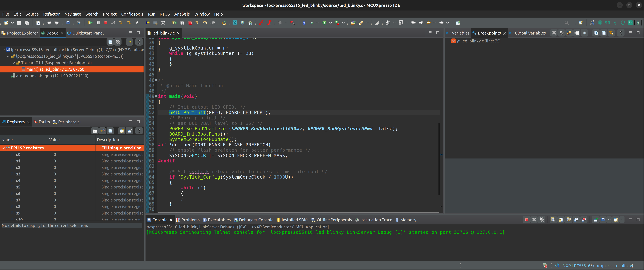Switch to the Debugger Console tab
644x270 pixels.
[x=256, y=220]
